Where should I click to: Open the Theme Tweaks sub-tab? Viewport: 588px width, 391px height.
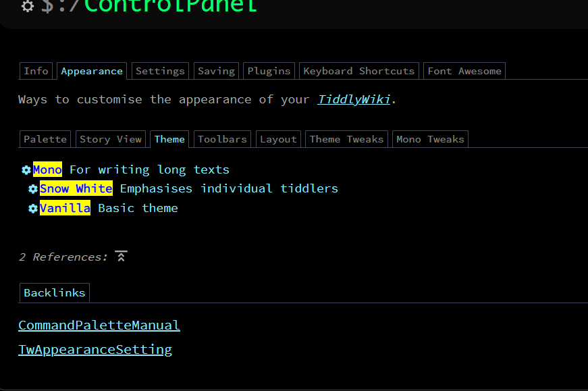pyautogui.click(x=346, y=139)
